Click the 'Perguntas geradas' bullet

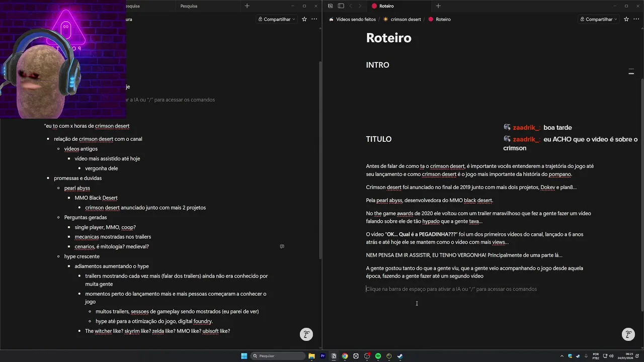[x=85, y=217]
